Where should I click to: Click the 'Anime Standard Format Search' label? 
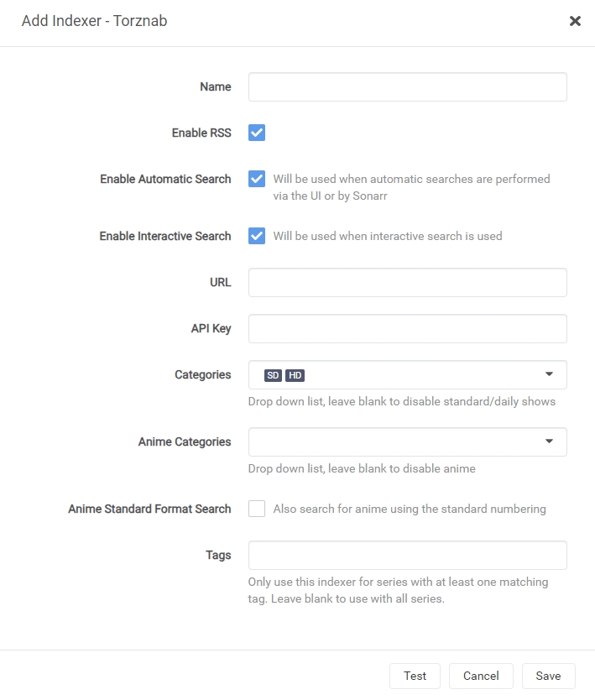149,509
